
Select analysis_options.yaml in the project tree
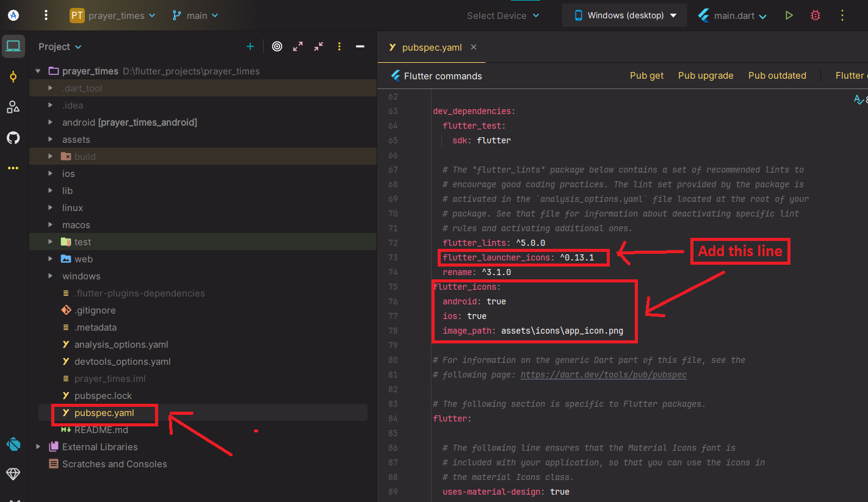click(x=121, y=345)
